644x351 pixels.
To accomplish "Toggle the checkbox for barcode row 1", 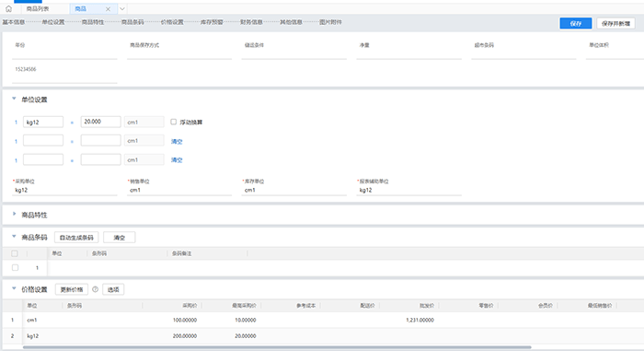I will click(x=16, y=267).
